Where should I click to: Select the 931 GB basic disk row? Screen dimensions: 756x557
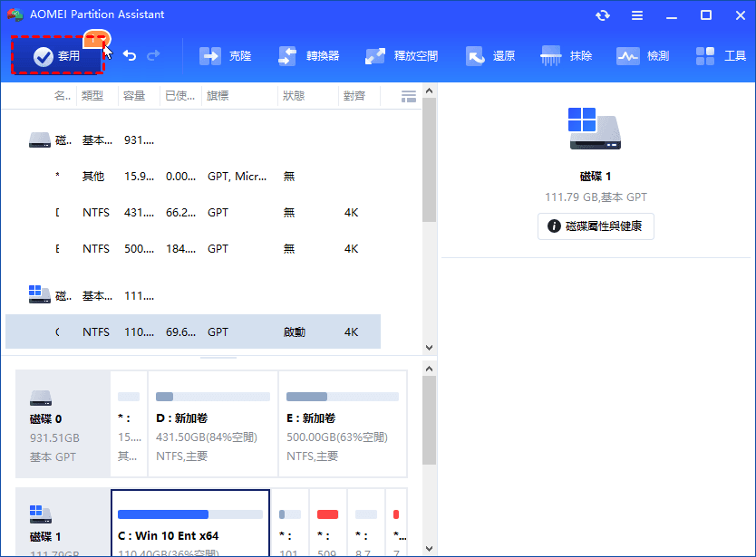[x=193, y=140]
